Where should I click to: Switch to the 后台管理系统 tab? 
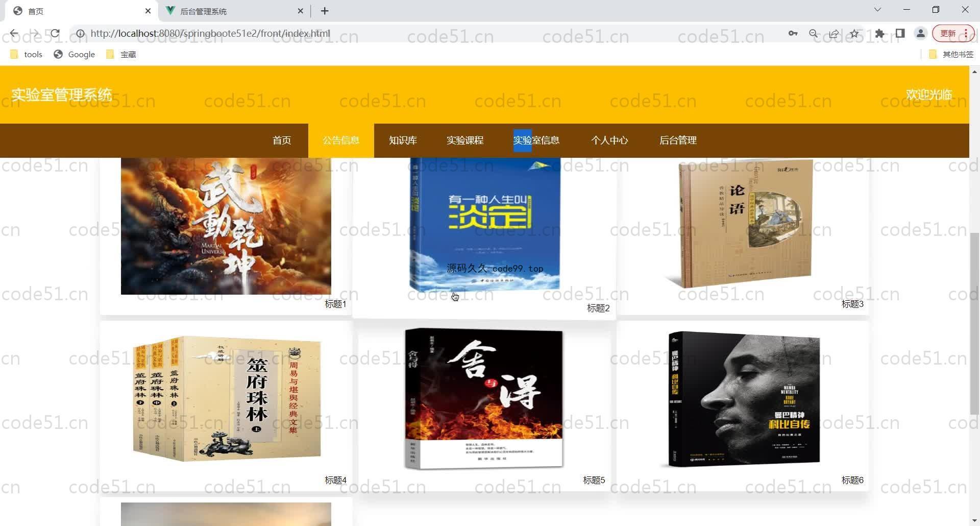pos(235,11)
